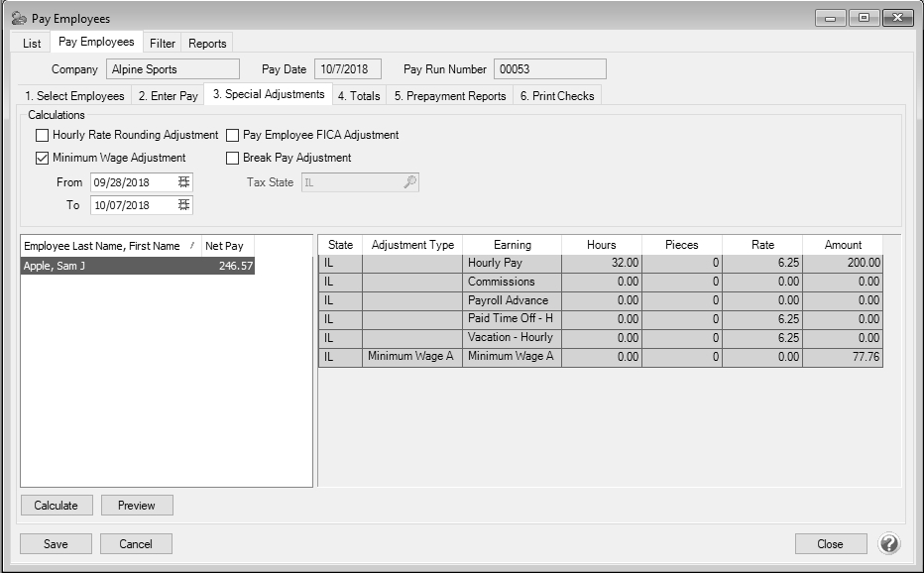Screen dimensions: 924x573
Task: Open the 6. Print Checks tab
Action: 557,96
